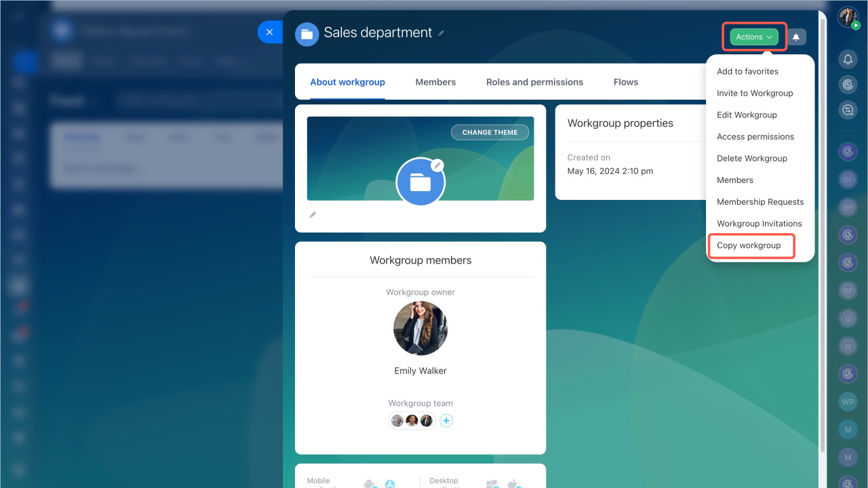Open Emily Walker's name link
The width and height of the screenshot is (868, 488).
(x=420, y=371)
